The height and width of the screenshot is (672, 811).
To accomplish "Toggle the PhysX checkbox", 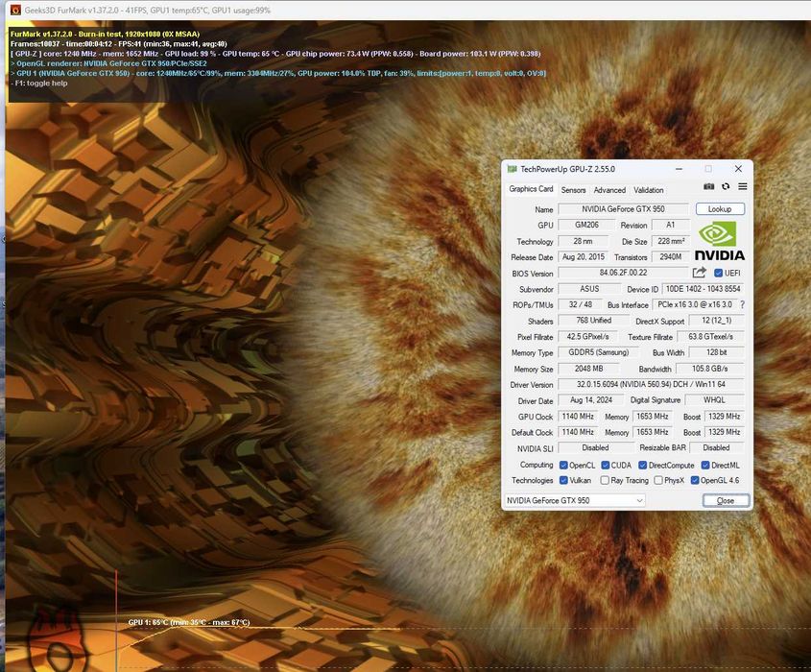I will coord(658,480).
